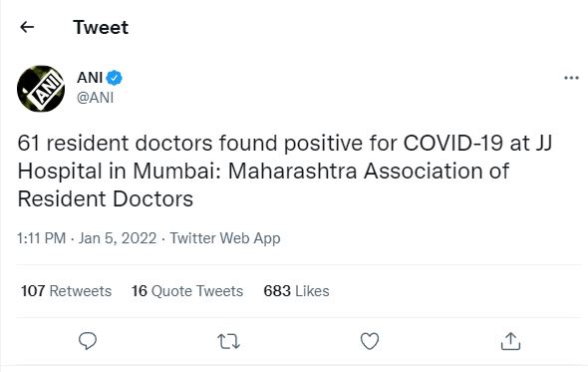The image size is (588, 372).
Task: Open the share tweet icon
Action: tap(510, 341)
